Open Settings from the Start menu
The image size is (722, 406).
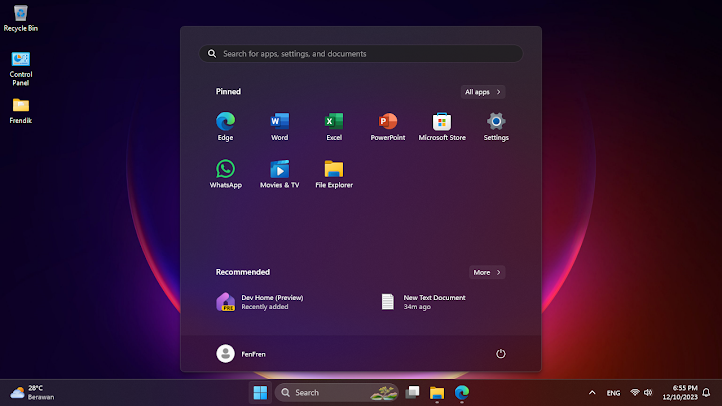(x=496, y=126)
